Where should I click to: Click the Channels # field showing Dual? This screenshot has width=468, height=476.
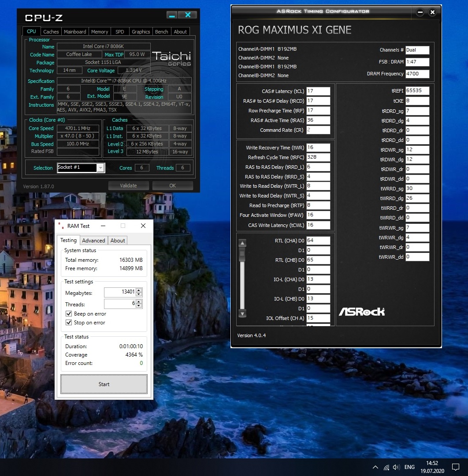pos(417,50)
